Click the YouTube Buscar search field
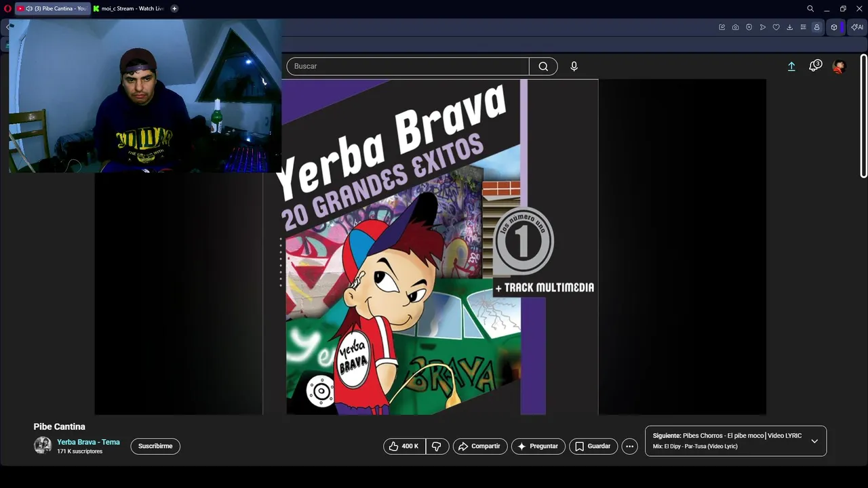Screen dimensions: 868x488 (408, 66)
